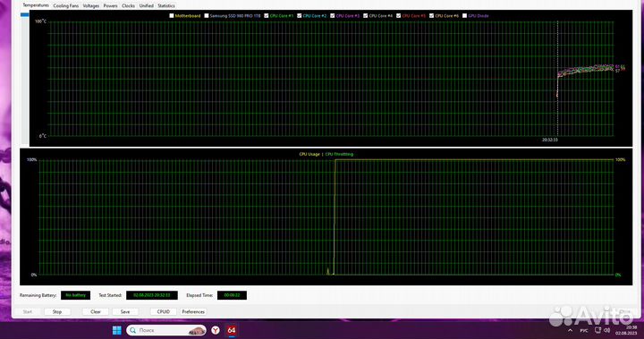The image size is (644, 339).
Task: Click the AIDA64 taskbar icon
Action: pyautogui.click(x=232, y=330)
